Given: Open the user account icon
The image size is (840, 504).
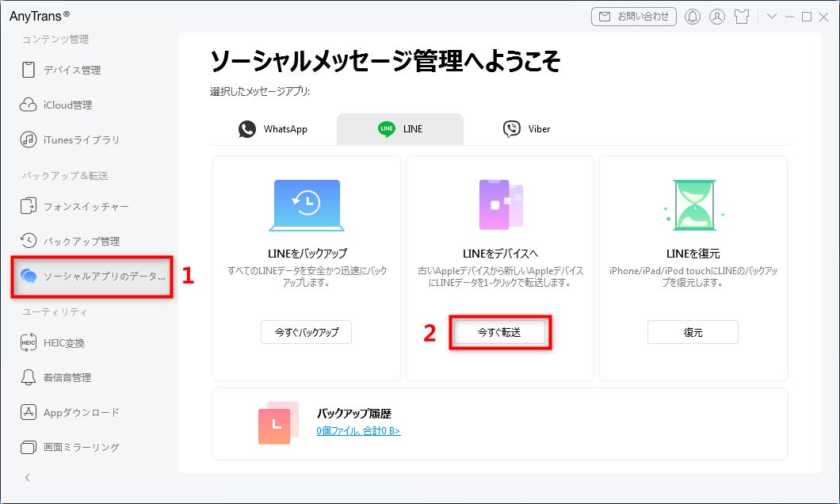Looking at the screenshot, I should point(717,17).
